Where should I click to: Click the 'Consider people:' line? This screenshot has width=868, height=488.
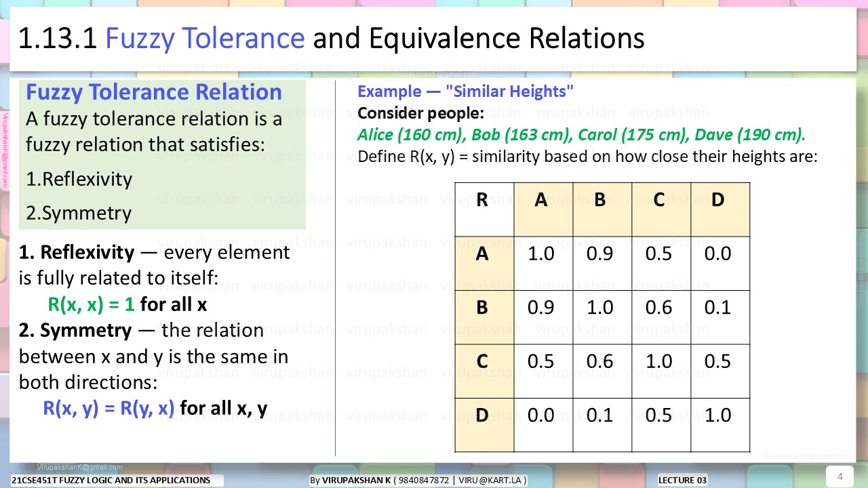pyautogui.click(x=421, y=113)
